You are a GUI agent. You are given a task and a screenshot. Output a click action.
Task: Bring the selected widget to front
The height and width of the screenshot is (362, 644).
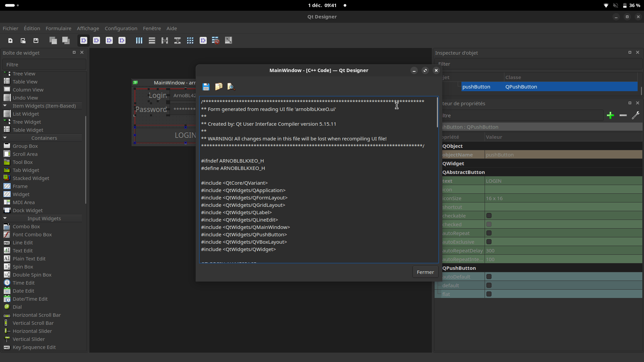[x=66, y=41]
